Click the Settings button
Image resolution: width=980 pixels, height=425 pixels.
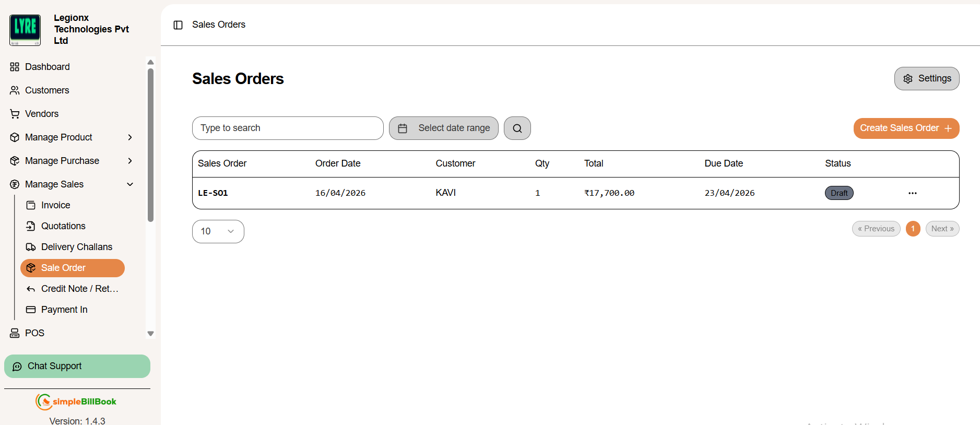pyautogui.click(x=927, y=79)
